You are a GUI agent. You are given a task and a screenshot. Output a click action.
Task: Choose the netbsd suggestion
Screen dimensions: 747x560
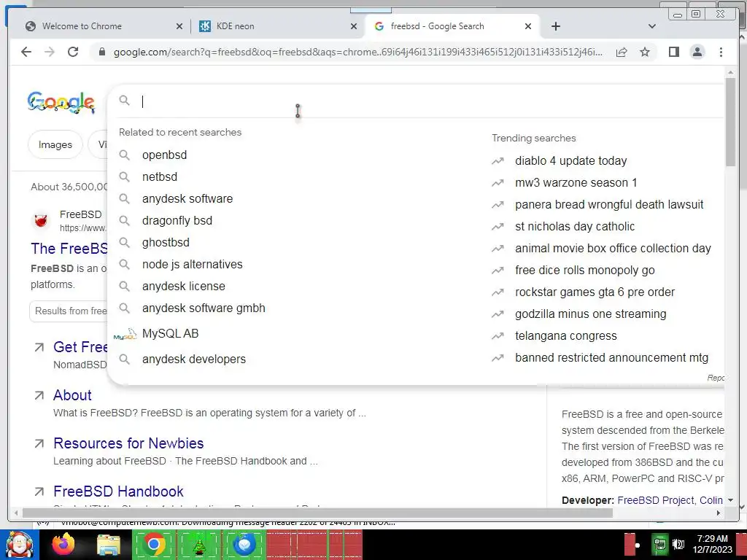pyautogui.click(x=160, y=176)
